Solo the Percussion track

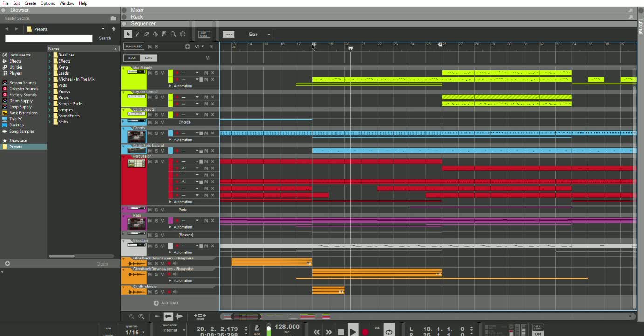click(156, 161)
